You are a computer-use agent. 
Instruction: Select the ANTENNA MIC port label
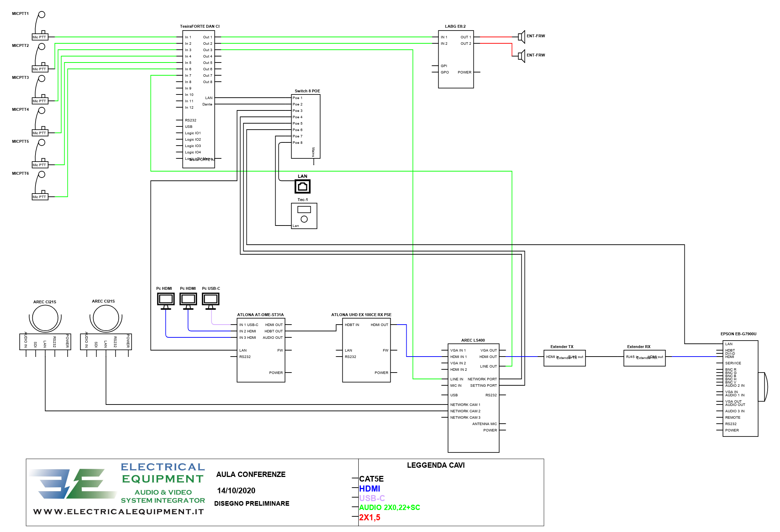pyautogui.click(x=484, y=424)
